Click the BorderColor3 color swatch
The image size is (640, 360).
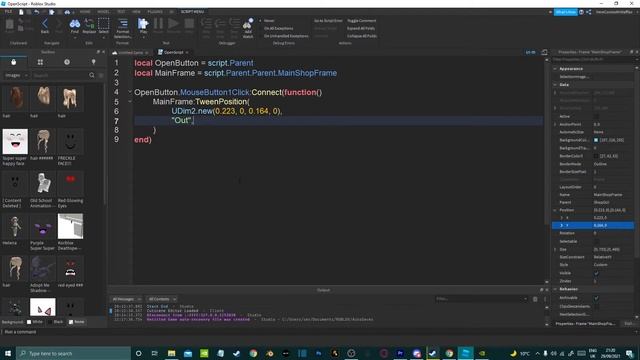(x=596, y=156)
